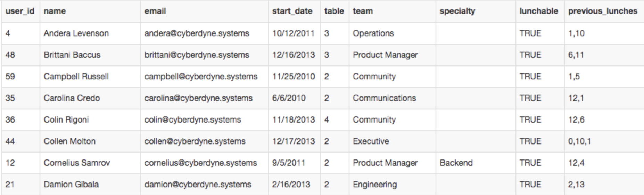Click the email column header

click(155, 11)
